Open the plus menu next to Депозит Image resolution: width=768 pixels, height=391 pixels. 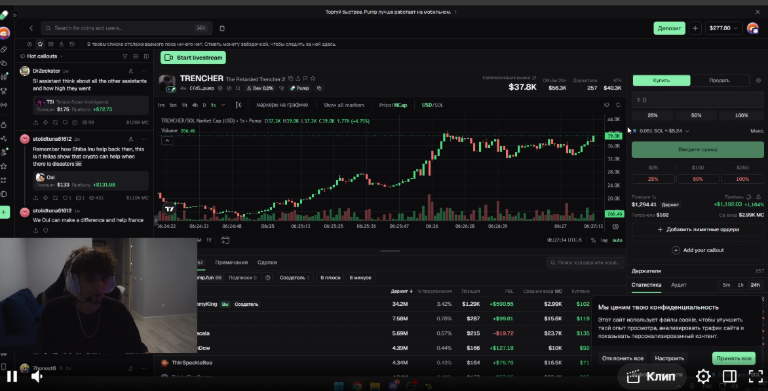click(695, 28)
